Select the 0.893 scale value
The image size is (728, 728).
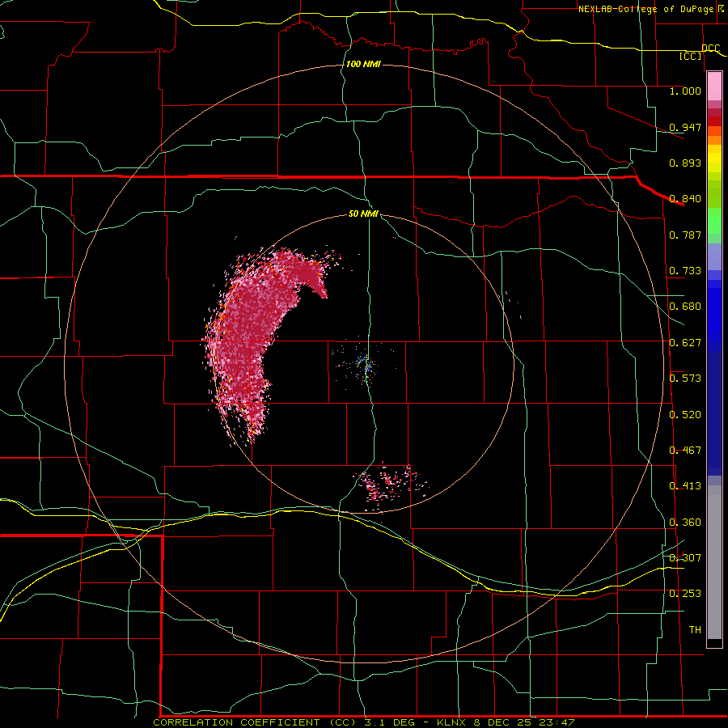[x=685, y=163]
